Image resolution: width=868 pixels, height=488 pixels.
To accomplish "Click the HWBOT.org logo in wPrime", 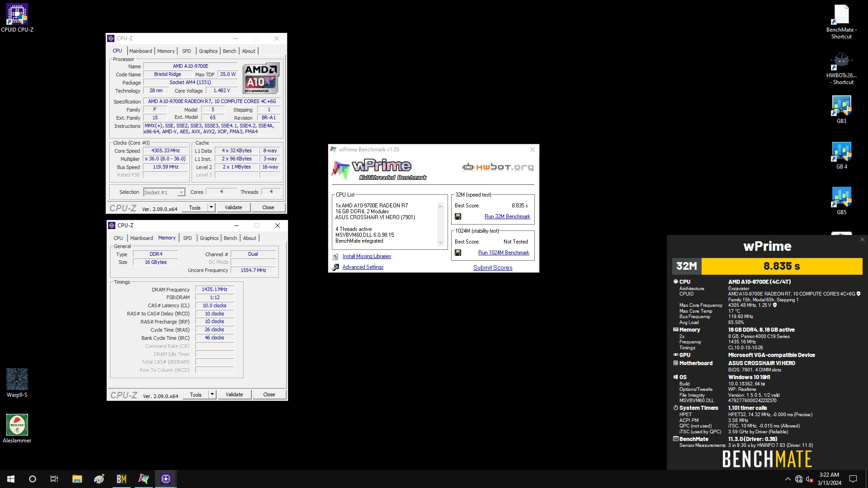I will [x=498, y=167].
